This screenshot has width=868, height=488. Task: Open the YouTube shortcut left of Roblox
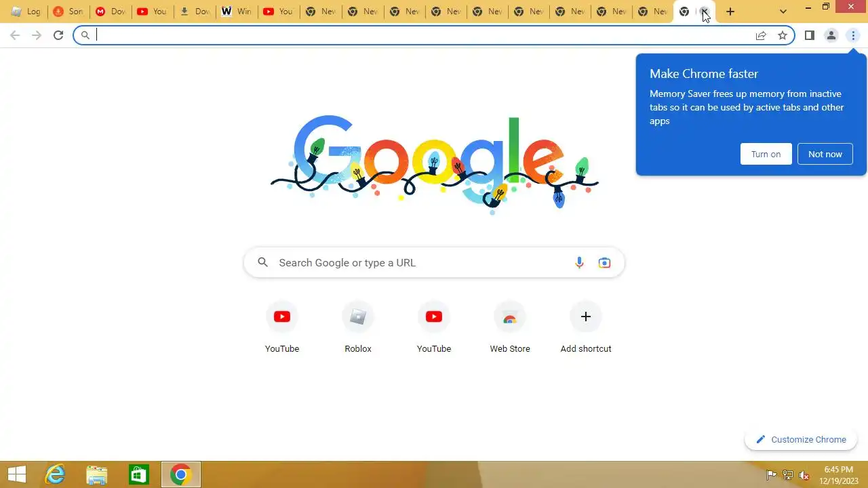coord(282,329)
